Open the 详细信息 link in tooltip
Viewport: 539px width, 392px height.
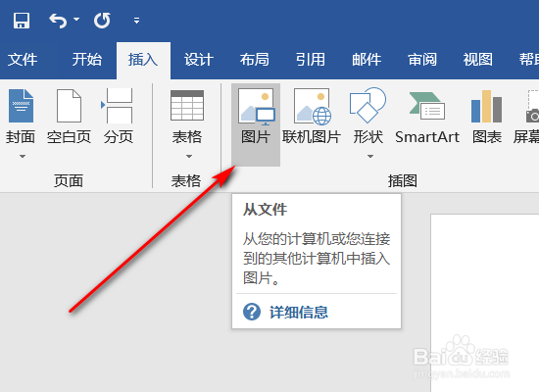(299, 313)
